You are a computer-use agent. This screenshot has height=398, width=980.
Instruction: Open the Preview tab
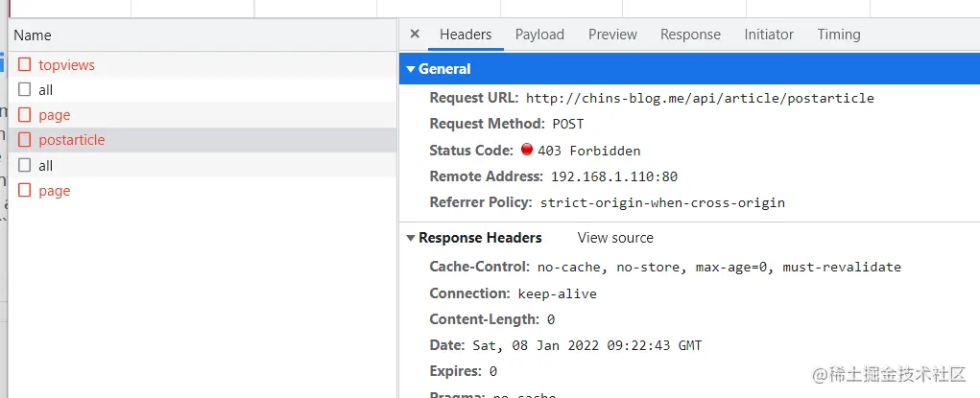[x=612, y=35]
